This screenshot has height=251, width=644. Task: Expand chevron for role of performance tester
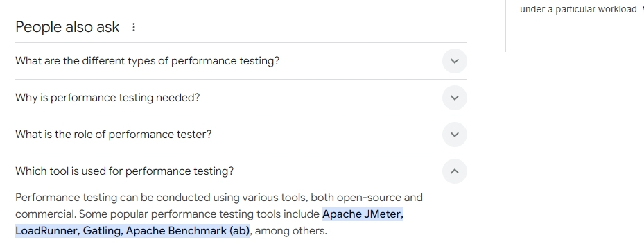[455, 135]
